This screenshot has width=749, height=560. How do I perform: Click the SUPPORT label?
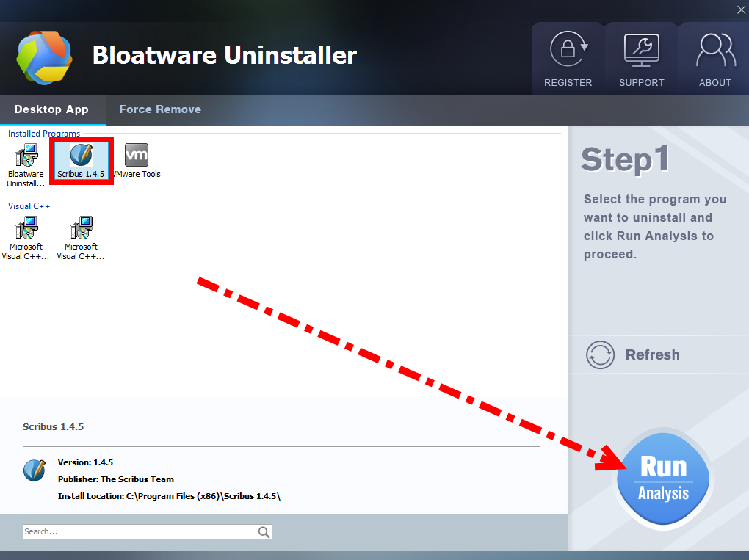[x=642, y=83]
